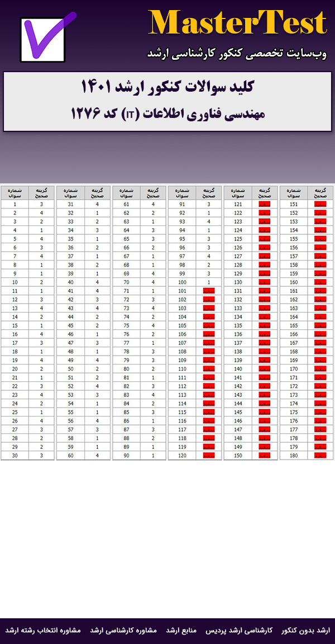The image size is (335, 644).
Task: Click the cell with question number 75
Action: click(127, 325)
